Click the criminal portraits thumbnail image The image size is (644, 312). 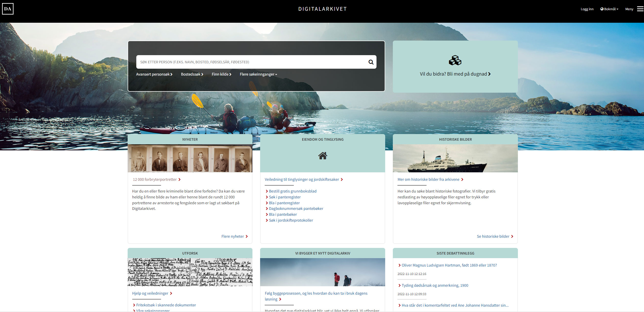tap(190, 158)
